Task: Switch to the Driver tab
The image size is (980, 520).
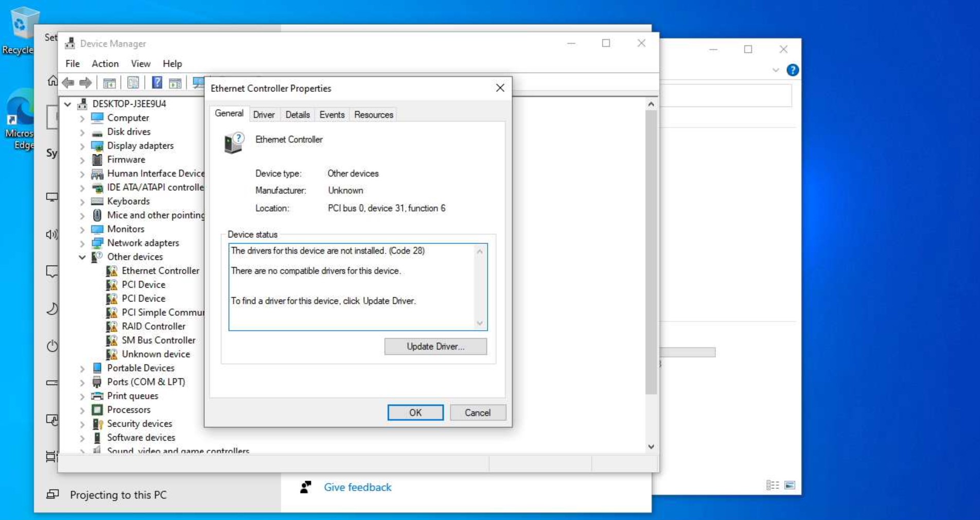Action: [264, 114]
